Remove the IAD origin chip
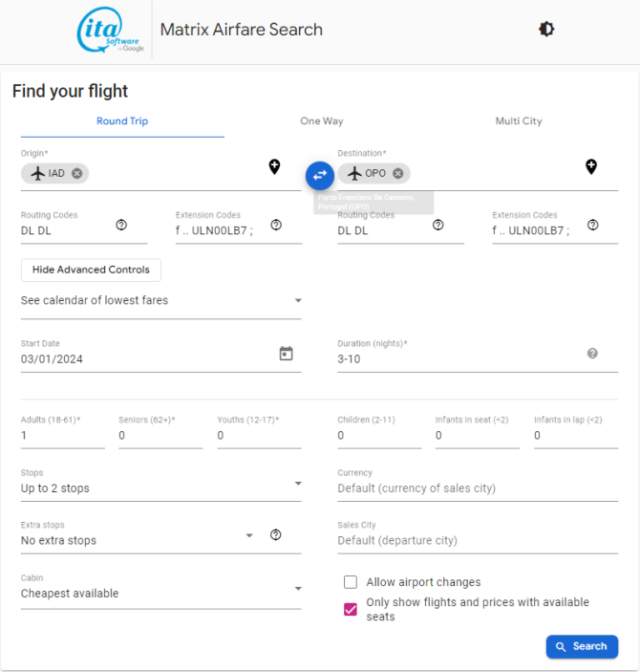The height and width of the screenshot is (672, 640). (x=77, y=174)
